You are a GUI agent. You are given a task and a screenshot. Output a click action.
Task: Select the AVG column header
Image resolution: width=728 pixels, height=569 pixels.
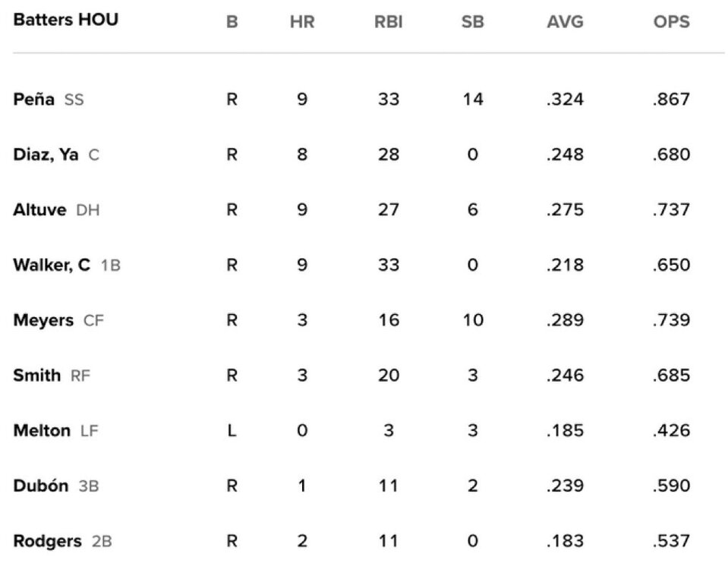[565, 22]
